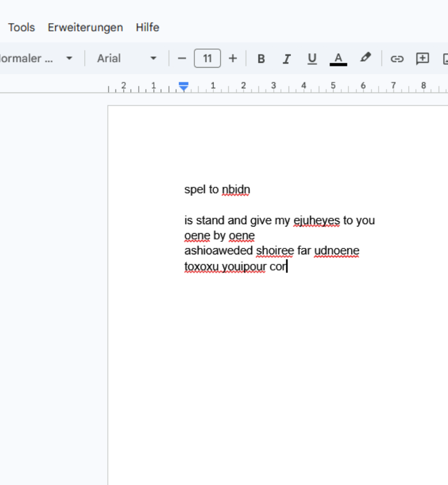
Task: Open the Arial font dropdown
Action: point(127,59)
